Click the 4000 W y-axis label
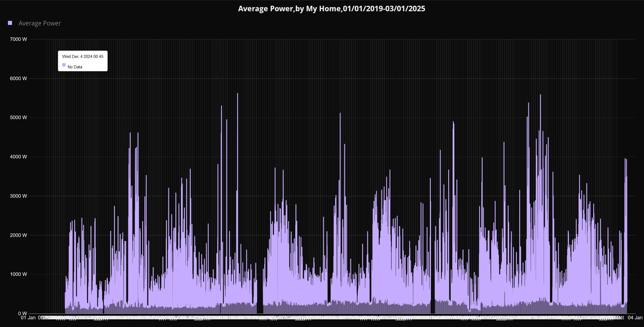This screenshot has height=327, width=644. (18, 157)
